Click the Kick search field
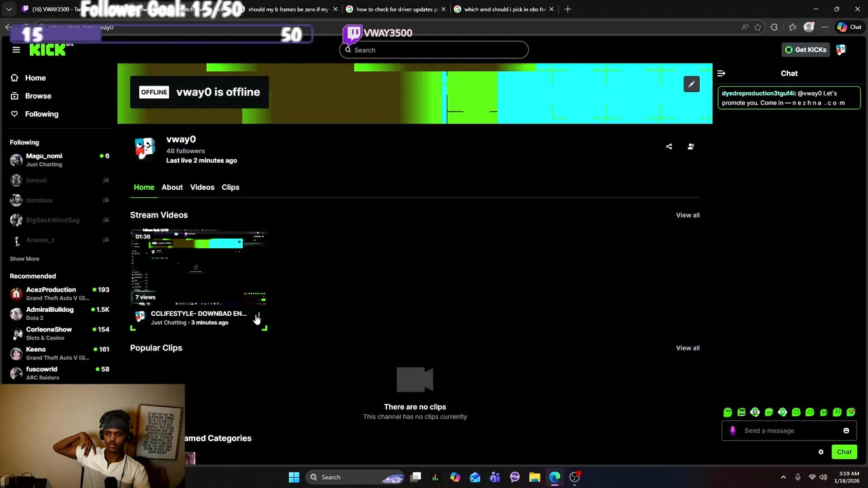Viewport: 868px width, 488px height. pos(434,49)
